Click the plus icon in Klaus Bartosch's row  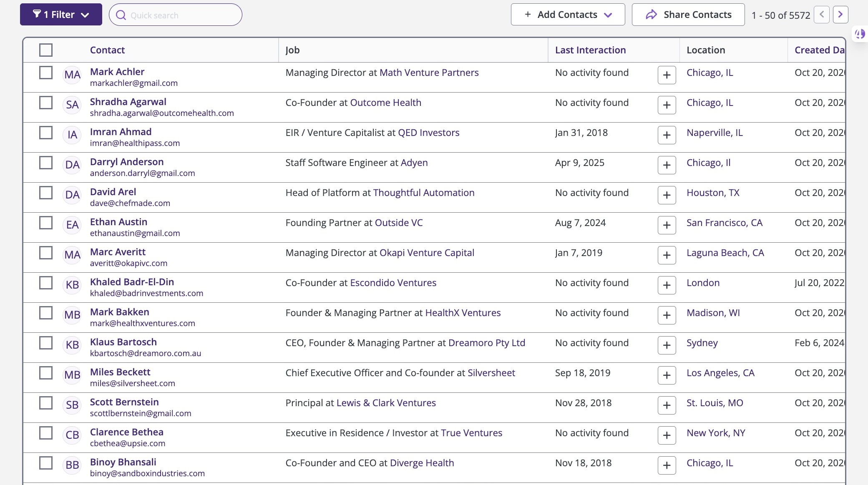tap(667, 345)
